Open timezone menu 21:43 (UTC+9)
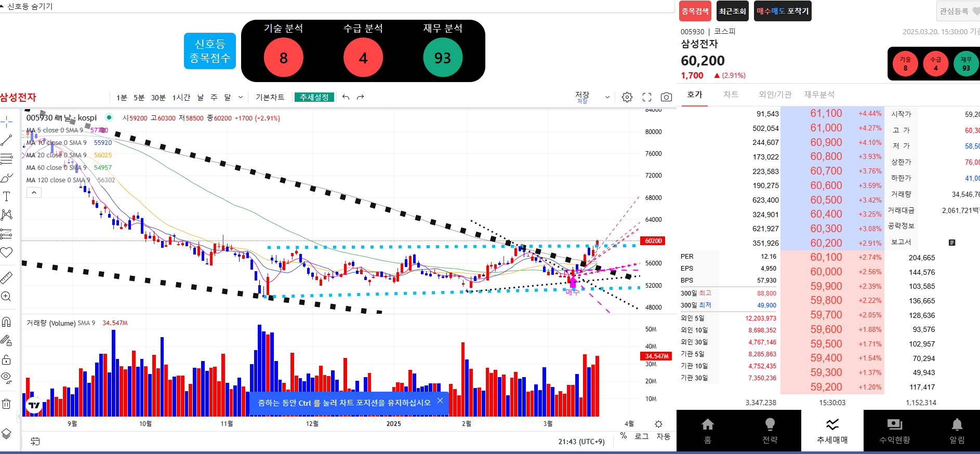Image resolution: width=980 pixels, height=454 pixels. (581, 442)
